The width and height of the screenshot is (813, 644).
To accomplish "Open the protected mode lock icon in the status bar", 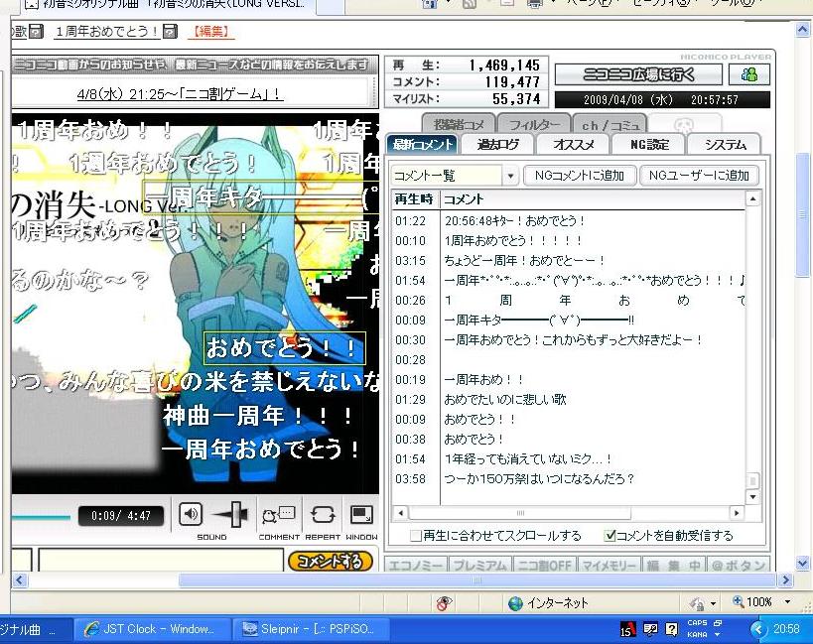I will (x=697, y=603).
